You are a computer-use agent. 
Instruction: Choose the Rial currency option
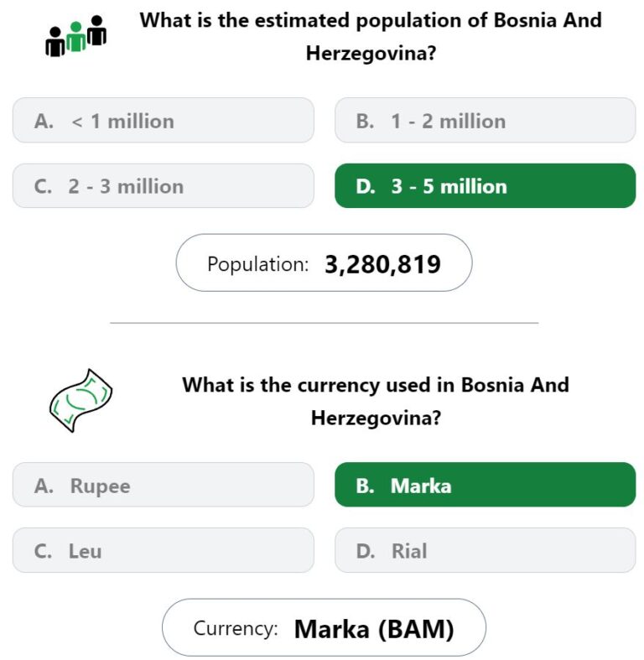coord(485,550)
